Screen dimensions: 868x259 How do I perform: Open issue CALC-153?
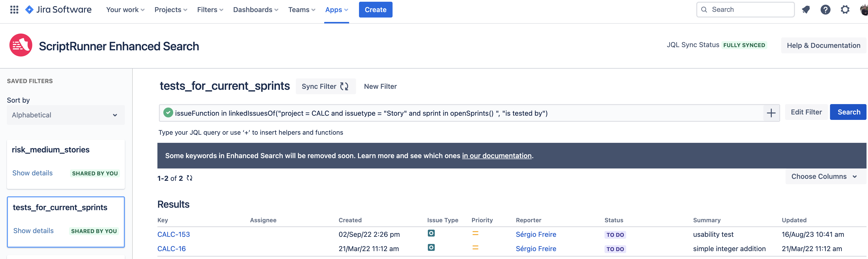[173, 234]
